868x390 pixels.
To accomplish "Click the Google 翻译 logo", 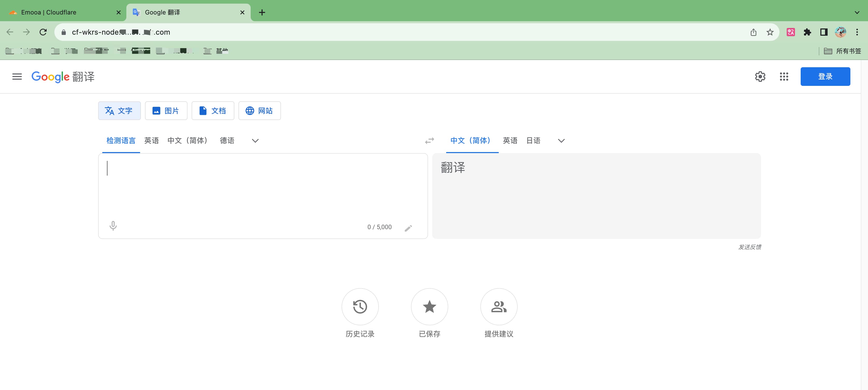I will [63, 77].
